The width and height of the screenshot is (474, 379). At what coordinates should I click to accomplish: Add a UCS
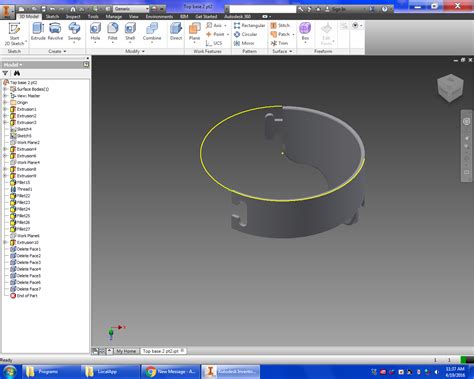(214, 43)
